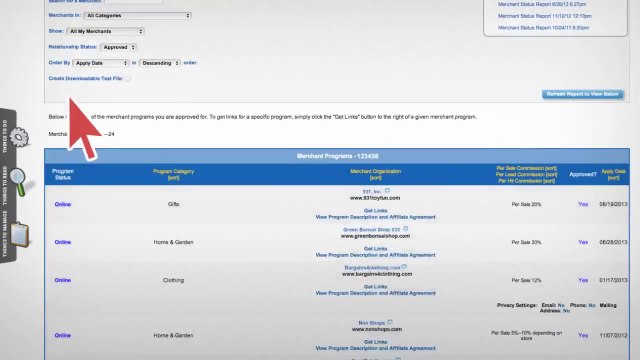Click Home & Garden in the nonshops.com row

(x=173, y=335)
